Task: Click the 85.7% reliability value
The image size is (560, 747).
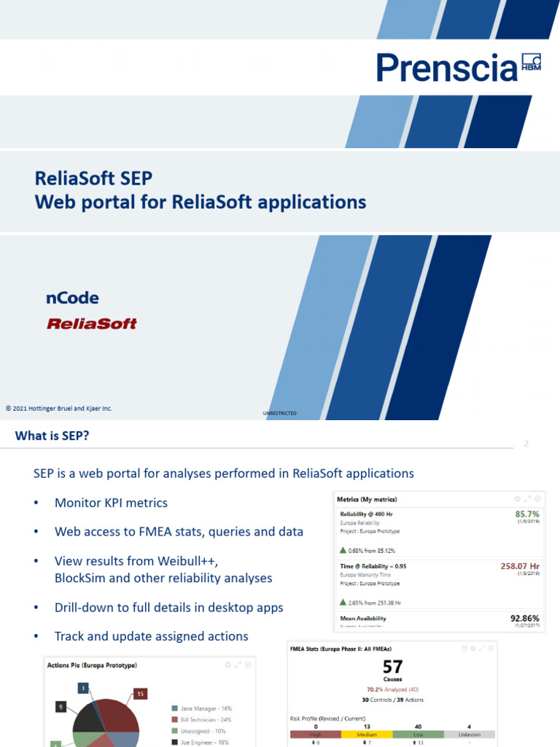Action: point(527,514)
